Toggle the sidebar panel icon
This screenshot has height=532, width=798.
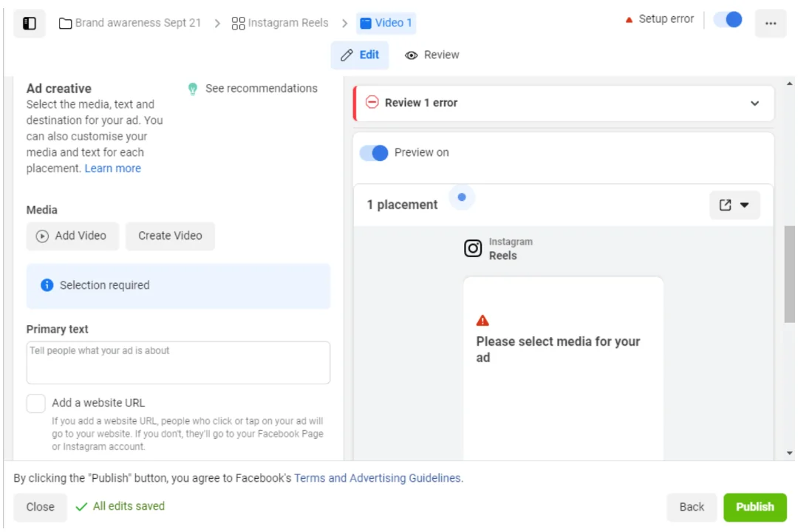click(x=29, y=23)
